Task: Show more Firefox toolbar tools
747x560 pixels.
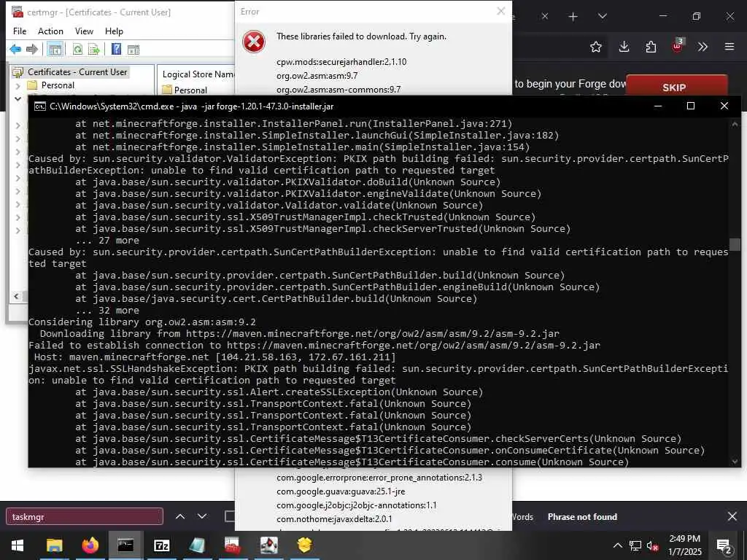Action: pos(703,47)
